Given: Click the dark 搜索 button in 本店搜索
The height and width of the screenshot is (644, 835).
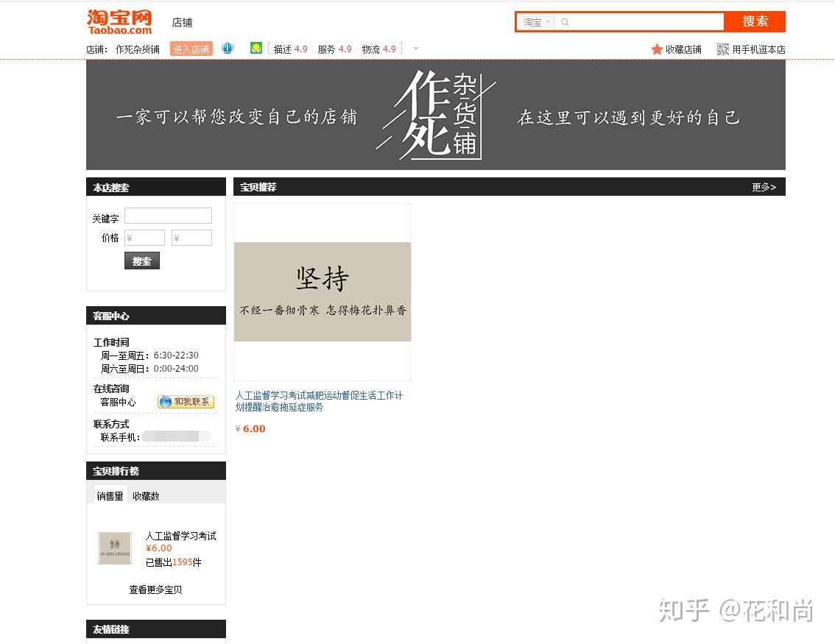Looking at the screenshot, I should click(141, 261).
